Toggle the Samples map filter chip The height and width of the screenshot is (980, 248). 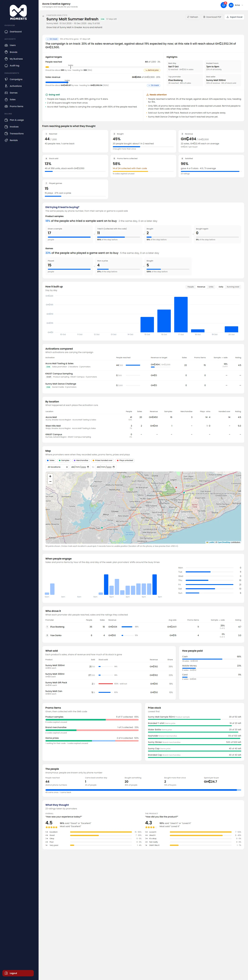64,460
